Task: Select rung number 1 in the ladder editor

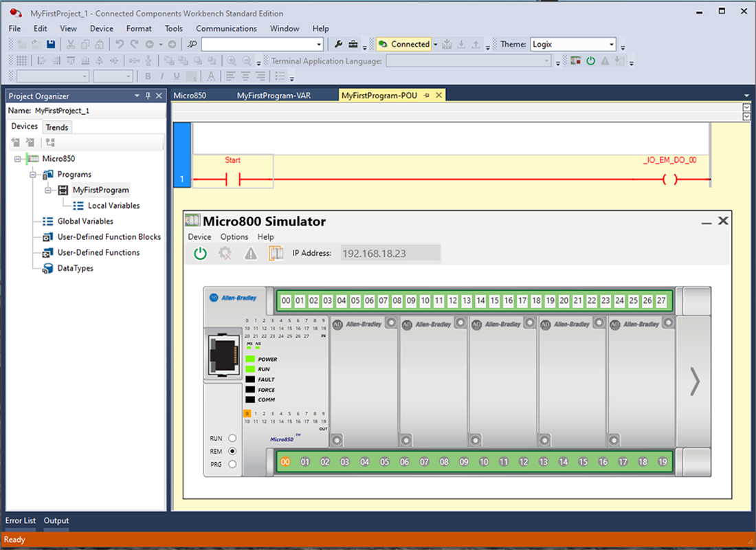Action: click(181, 155)
